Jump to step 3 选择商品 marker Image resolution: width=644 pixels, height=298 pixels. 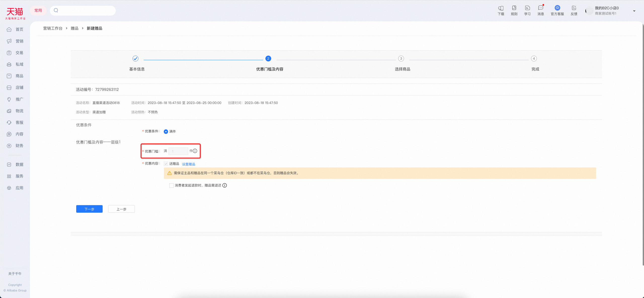pos(401,58)
